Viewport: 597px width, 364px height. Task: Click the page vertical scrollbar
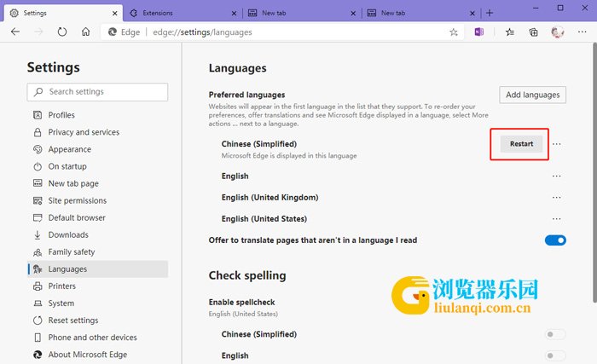tap(594, 174)
